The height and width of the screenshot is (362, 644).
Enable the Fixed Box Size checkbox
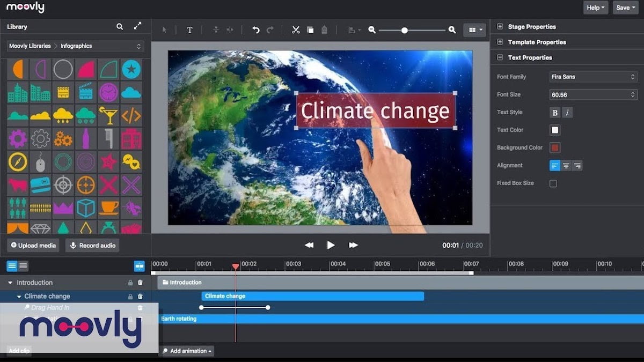tap(554, 183)
